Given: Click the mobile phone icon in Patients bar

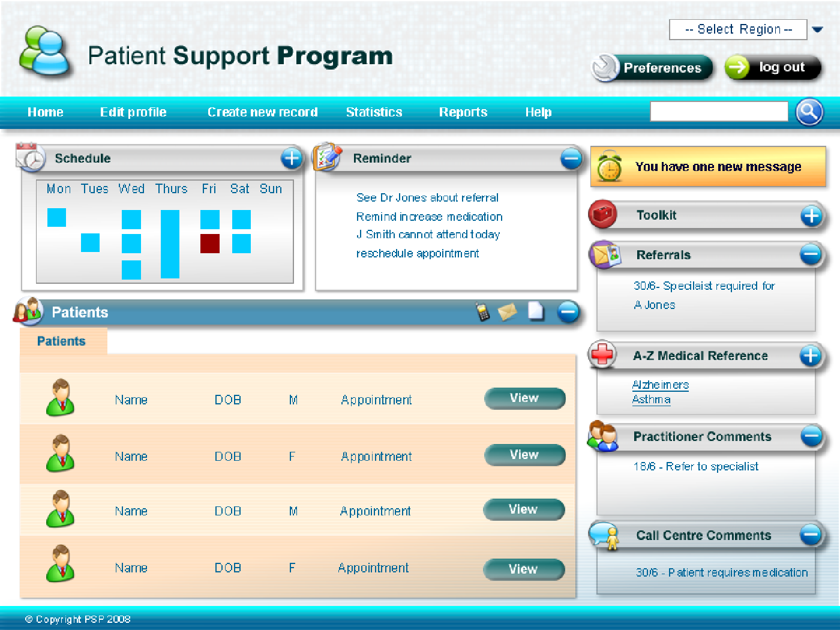Looking at the screenshot, I should click(482, 311).
